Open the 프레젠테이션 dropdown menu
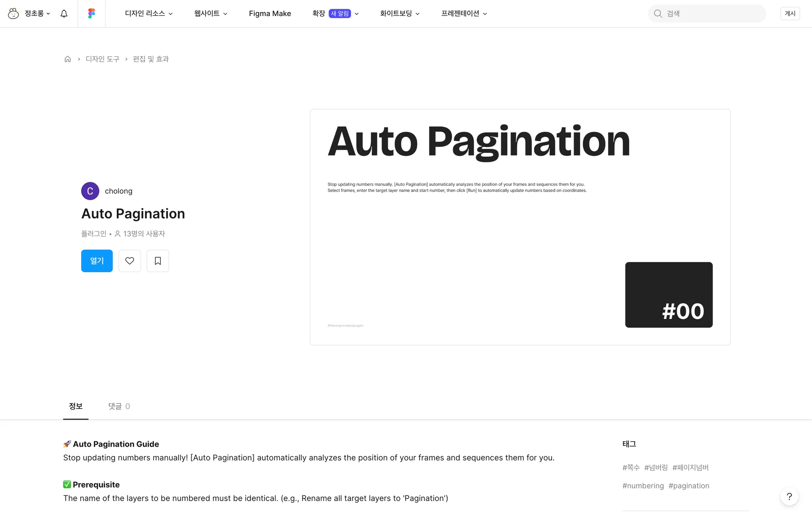This screenshot has width=812, height=519. coord(464,14)
